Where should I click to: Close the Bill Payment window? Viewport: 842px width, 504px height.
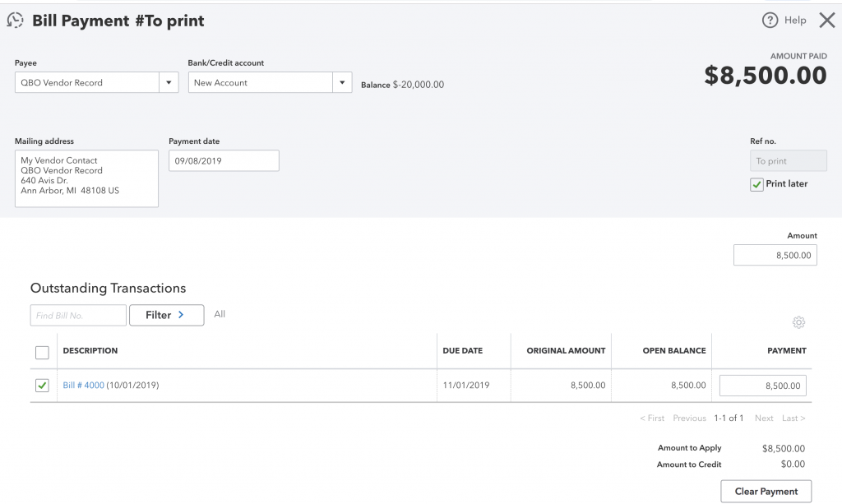pos(826,21)
